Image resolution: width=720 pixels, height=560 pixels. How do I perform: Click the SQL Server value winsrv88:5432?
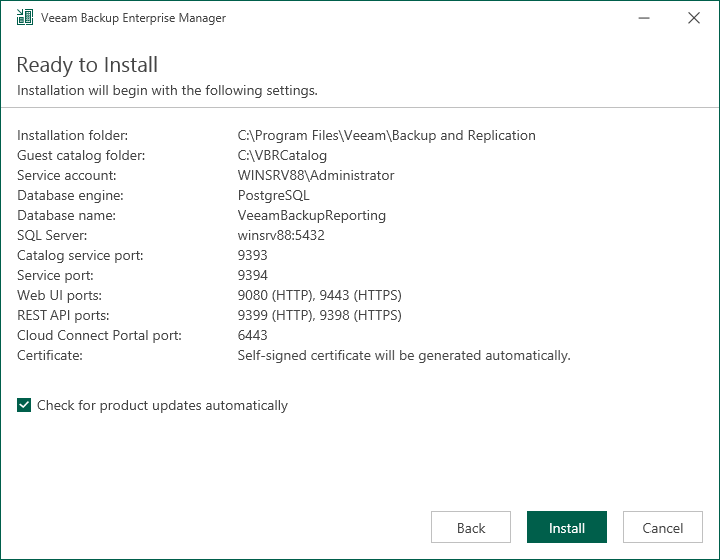[x=280, y=235]
